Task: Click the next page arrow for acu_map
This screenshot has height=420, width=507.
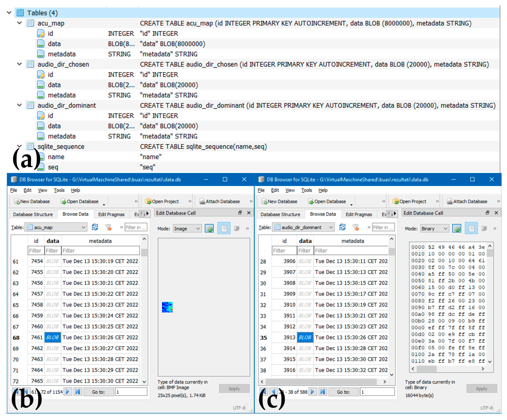Action: click(68, 392)
